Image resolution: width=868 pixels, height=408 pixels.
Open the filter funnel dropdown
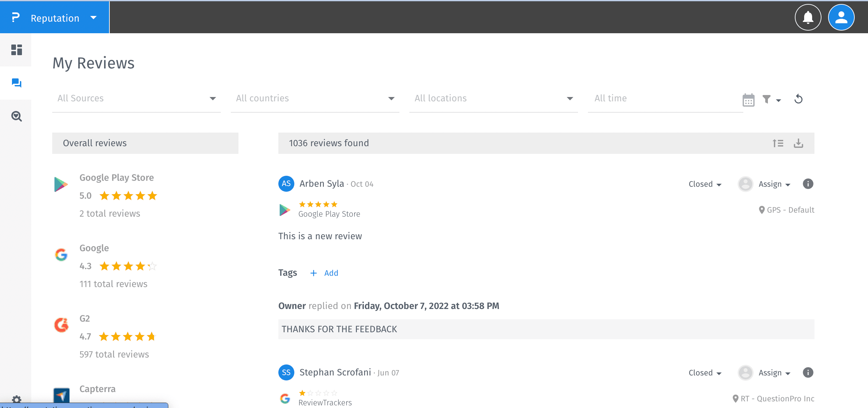771,100
